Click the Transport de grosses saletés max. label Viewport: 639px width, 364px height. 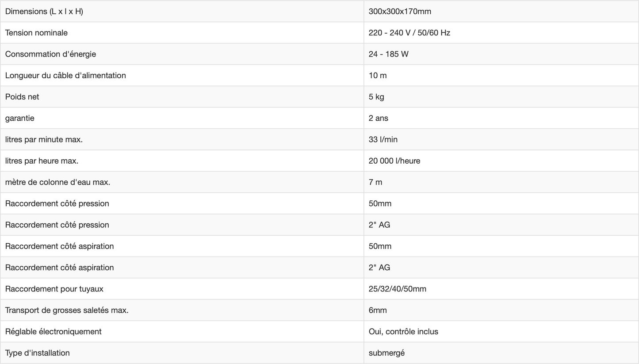pyautogui.click(x=67, y=310)
